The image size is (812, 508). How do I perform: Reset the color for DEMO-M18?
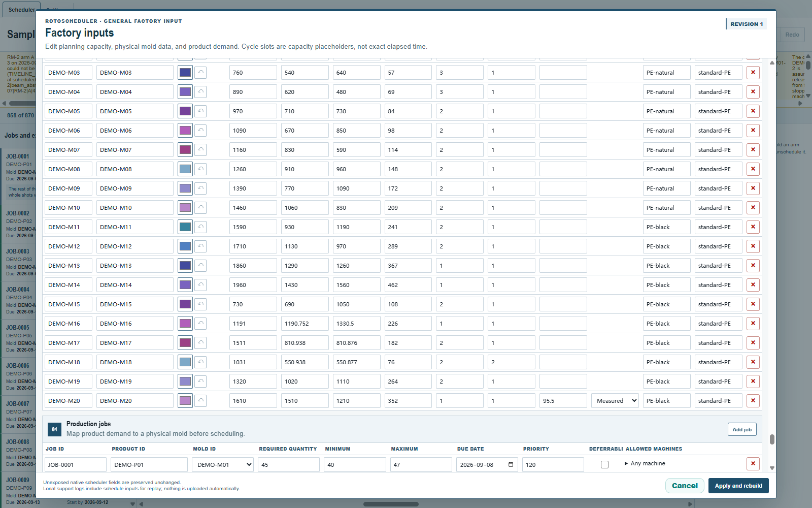coord(200,362)
